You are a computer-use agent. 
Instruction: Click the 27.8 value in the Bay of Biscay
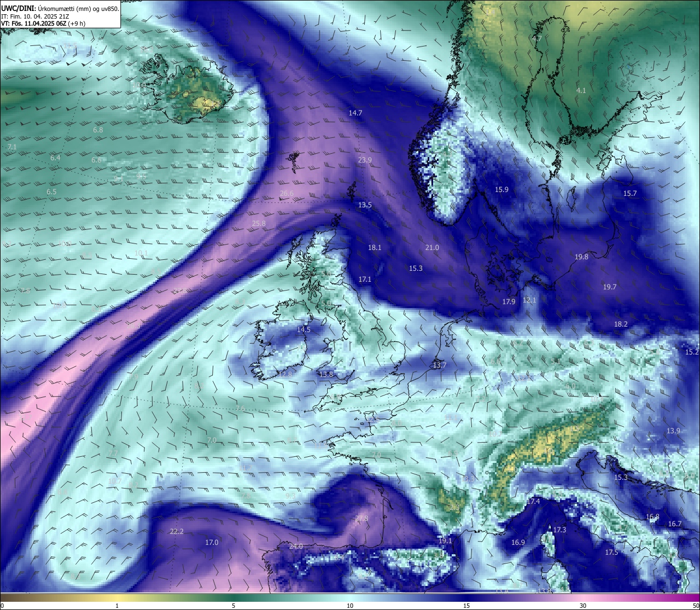pos(361,518)
